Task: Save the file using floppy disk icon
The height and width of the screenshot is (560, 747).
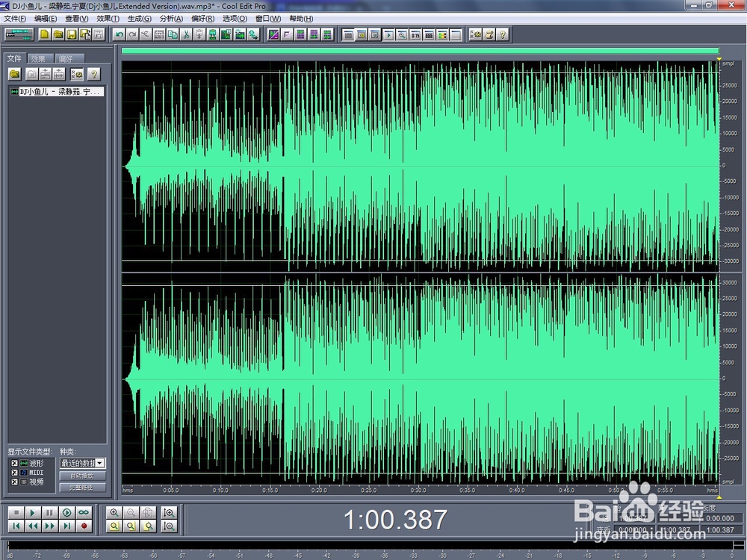Action: coord(72,34)
